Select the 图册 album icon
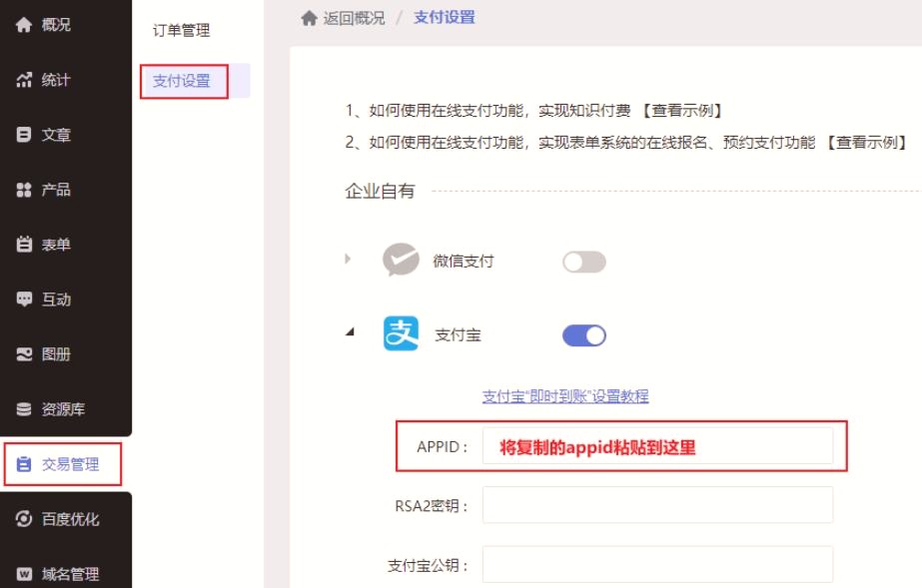This screenshot has width=922, height=588. (x=25, y=354)
